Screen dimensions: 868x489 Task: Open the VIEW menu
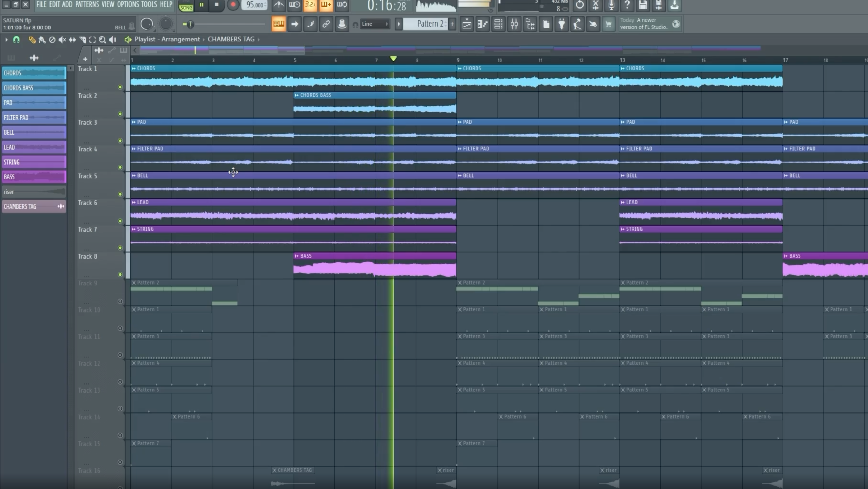pos(108,4)
